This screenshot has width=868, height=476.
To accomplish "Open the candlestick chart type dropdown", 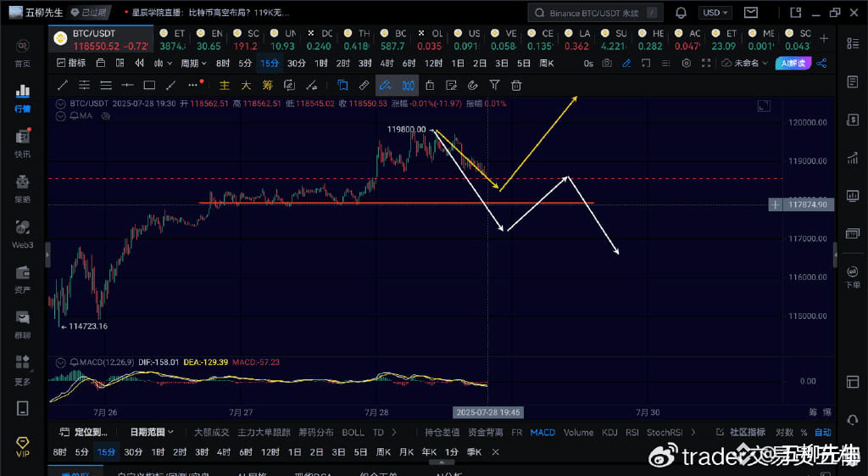I will tap(163, 63).
